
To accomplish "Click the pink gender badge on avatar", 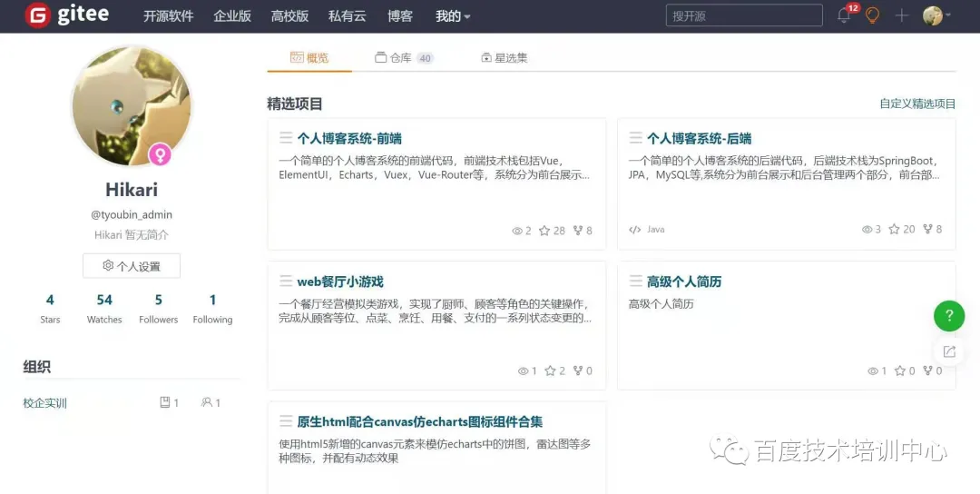I will (160, 154).
